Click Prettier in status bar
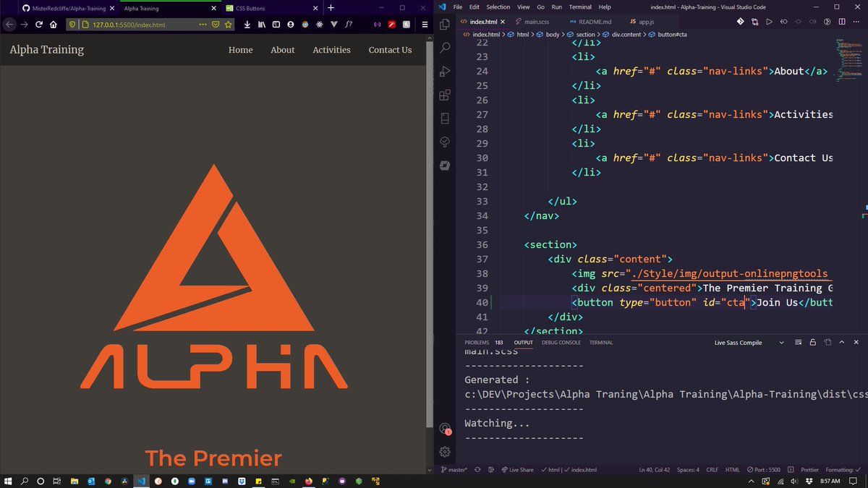The width and height of the screenshot is (868, 488). [809, 469]
